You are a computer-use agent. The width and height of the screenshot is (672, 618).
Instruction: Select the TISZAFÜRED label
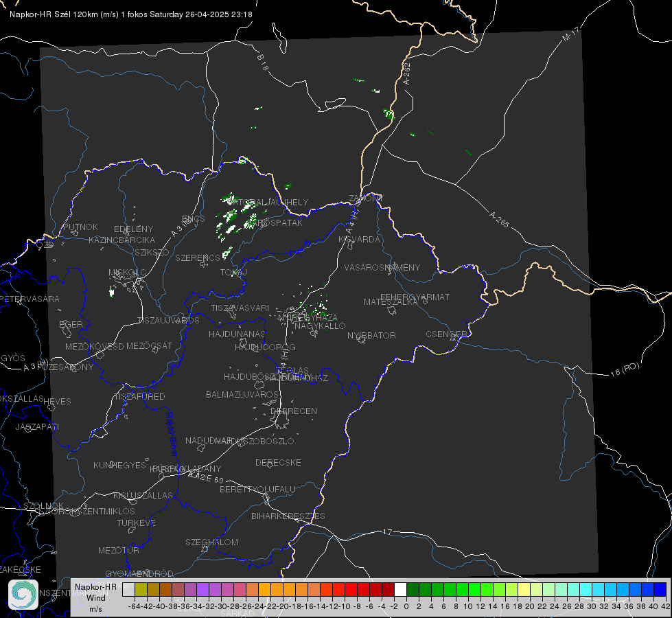(x=140, y=397)
